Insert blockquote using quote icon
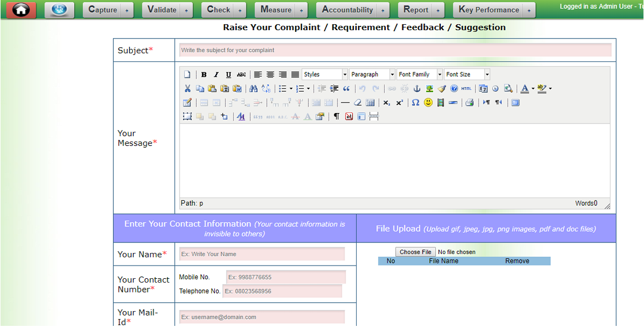The height and width of the screenshot is (327, 644). pos(346,88)
